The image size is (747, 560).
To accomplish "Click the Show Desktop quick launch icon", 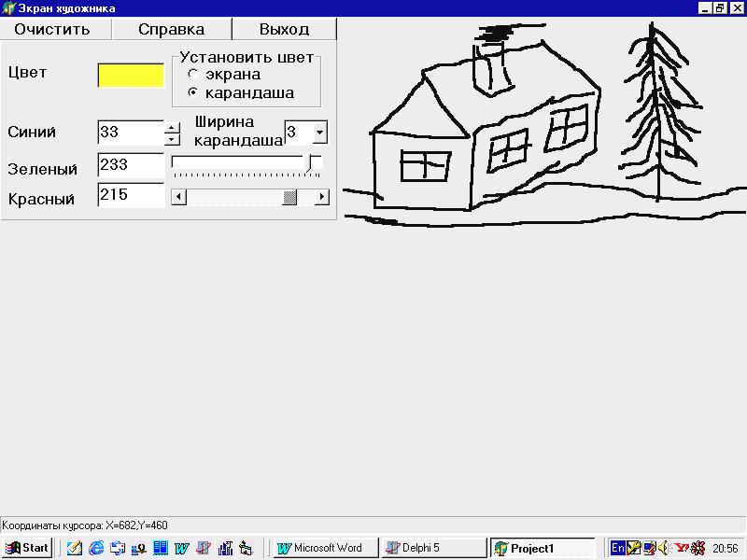I will pos(118,548).
